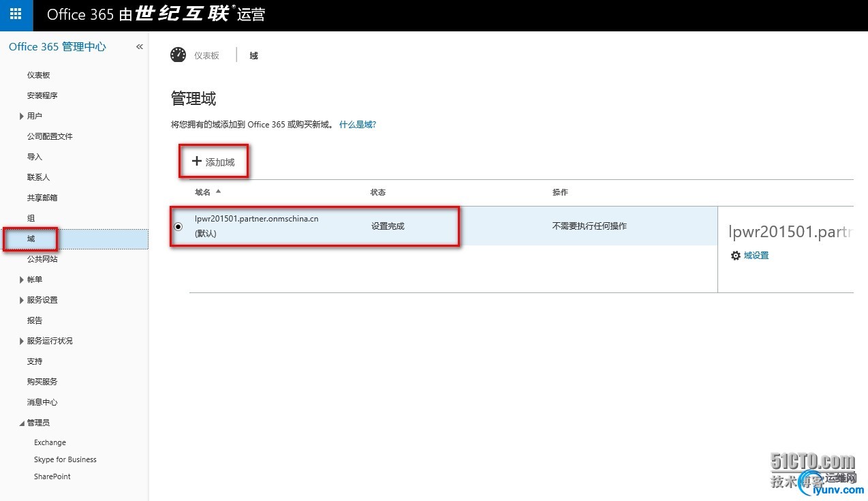
Task: Select the lpwr201501.partner.onmschina.cn radio button
Action: coord(179,226)
